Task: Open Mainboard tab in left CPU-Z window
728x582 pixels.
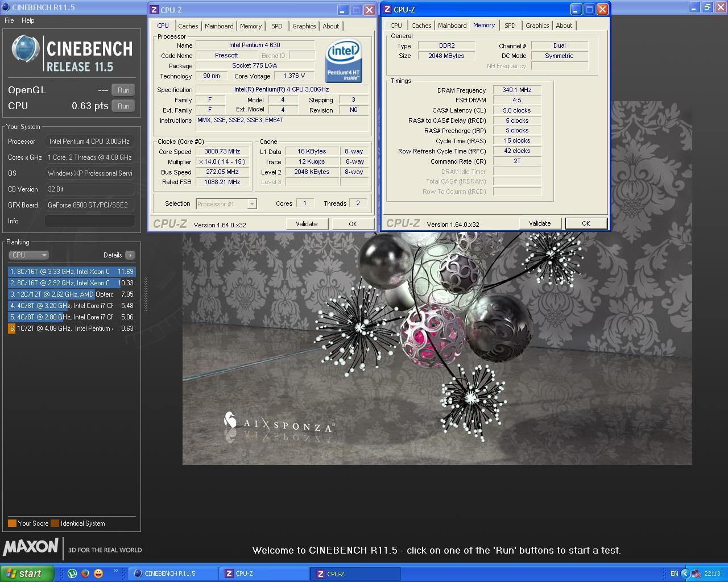Action: coord(219,26)
